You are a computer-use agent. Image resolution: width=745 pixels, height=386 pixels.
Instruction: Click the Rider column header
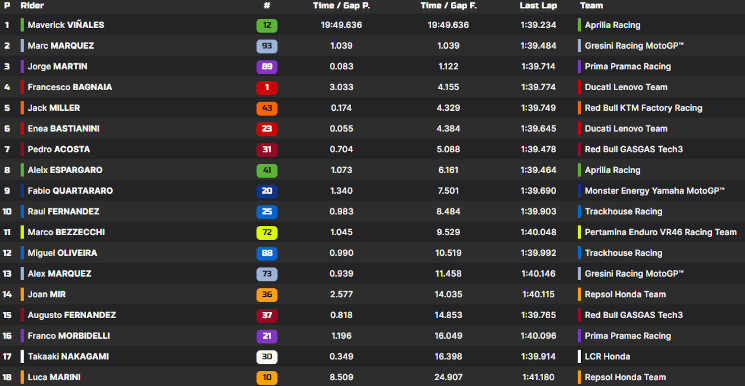[x=32, y=6]
